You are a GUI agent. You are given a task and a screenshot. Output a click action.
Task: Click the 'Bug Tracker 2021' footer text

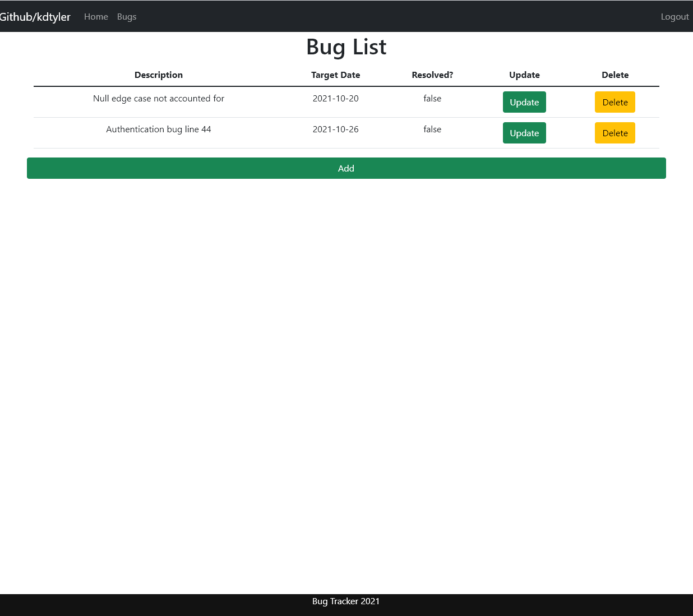(x=346, y=601)
